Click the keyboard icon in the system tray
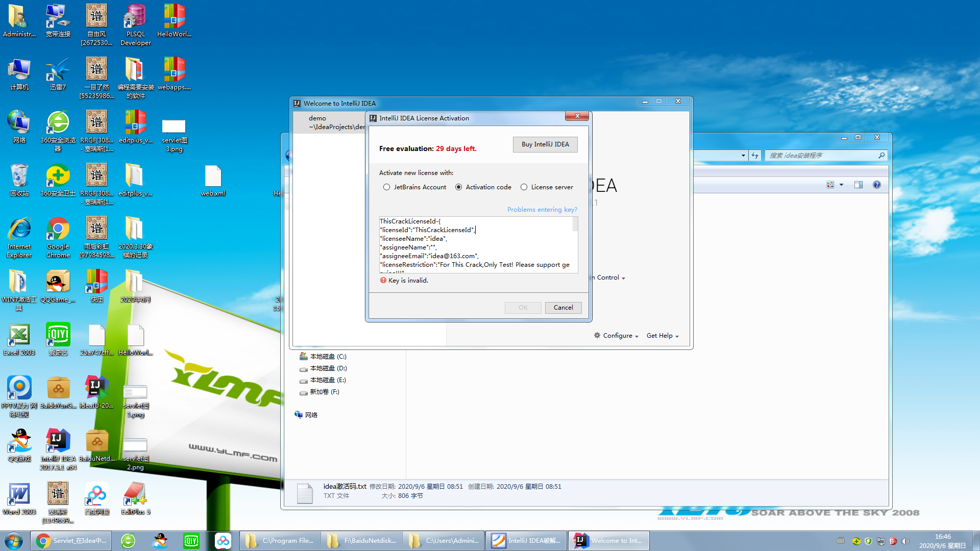Image resolution: width=980 pixels, height=551 pixels. tap(841, 541)
